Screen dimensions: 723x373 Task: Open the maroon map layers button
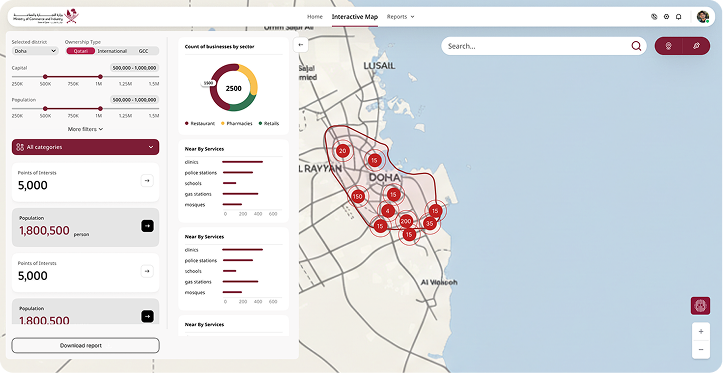pos(700,306)
